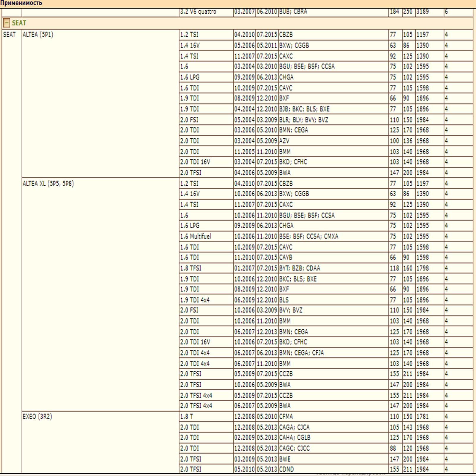Click engine codes CAHA; CGLB cell
Viewport: 476px width, 476px height.
click(295, 438)
